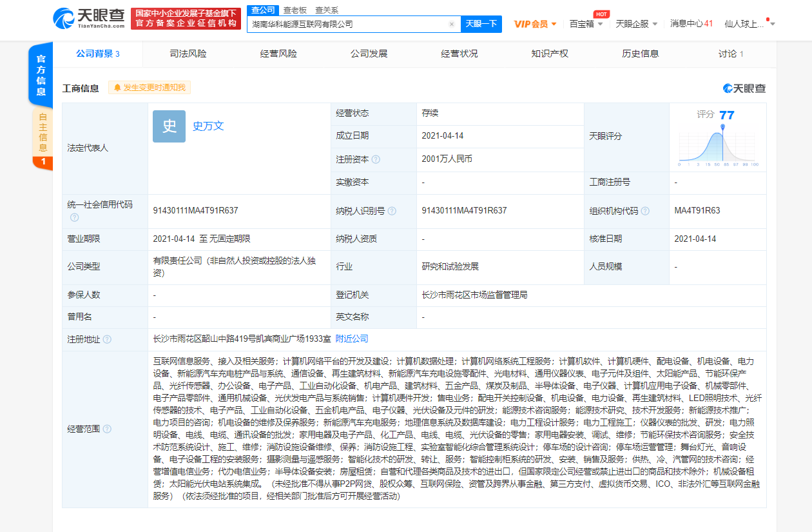The width and height of the screenshot is (812, 532).
Task: Open the 史万文 legal representative link
Action: 208,126
